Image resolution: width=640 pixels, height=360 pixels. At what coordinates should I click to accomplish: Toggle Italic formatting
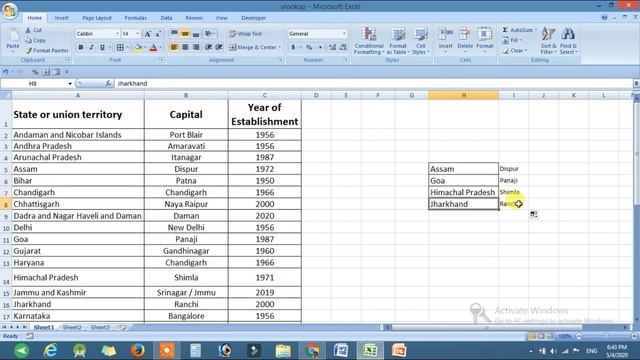[91, 48]
